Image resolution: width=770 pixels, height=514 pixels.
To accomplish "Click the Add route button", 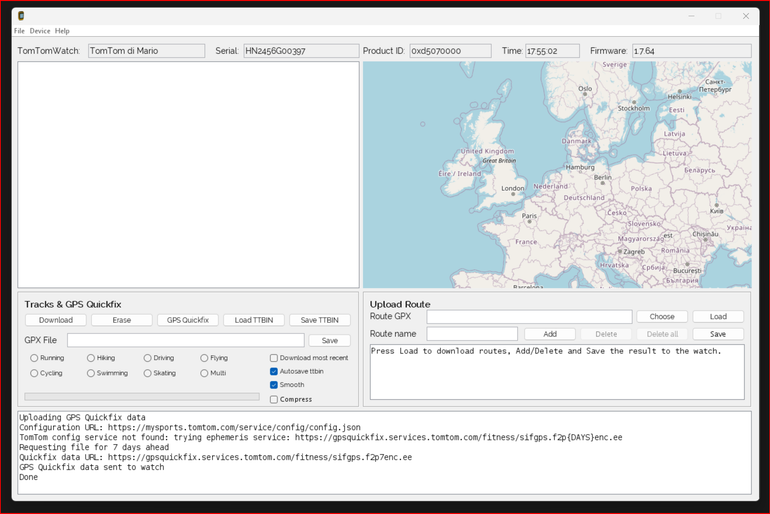I will [550, 334].
